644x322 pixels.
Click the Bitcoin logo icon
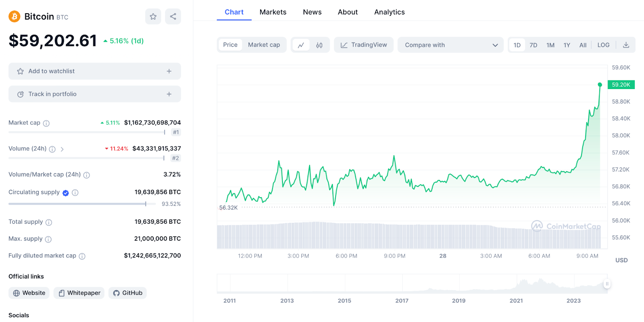pos(14,17)
